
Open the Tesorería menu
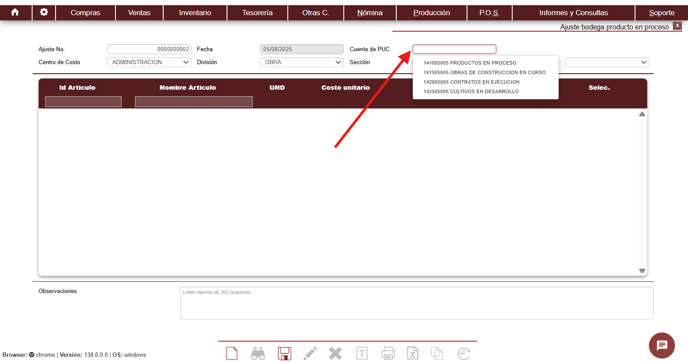[x=257, y=13]
